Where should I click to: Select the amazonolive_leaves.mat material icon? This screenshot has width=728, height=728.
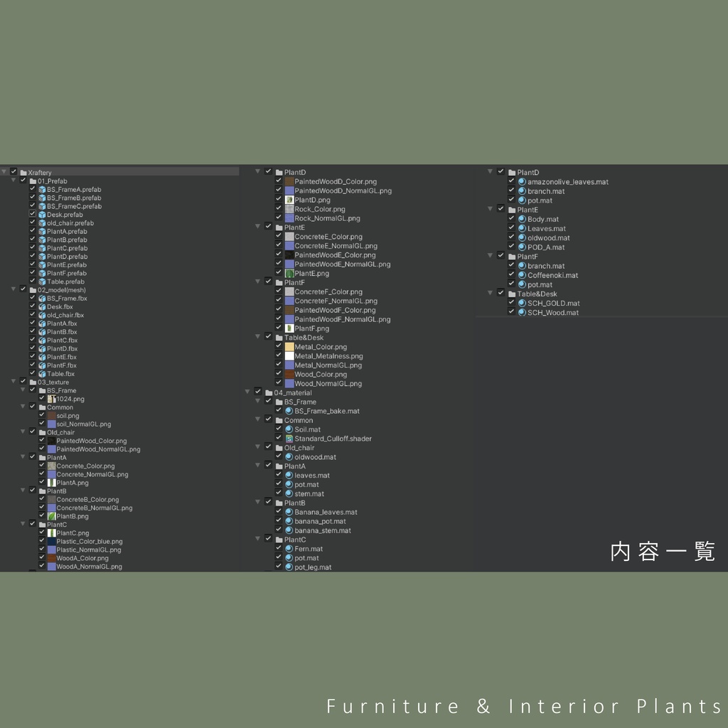pos(522,181)
